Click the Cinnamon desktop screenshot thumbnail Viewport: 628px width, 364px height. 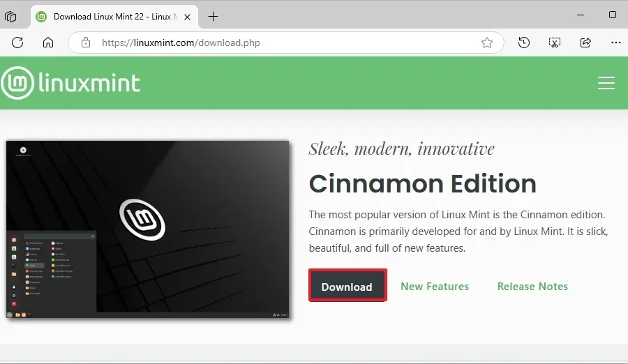pos(147,229)
